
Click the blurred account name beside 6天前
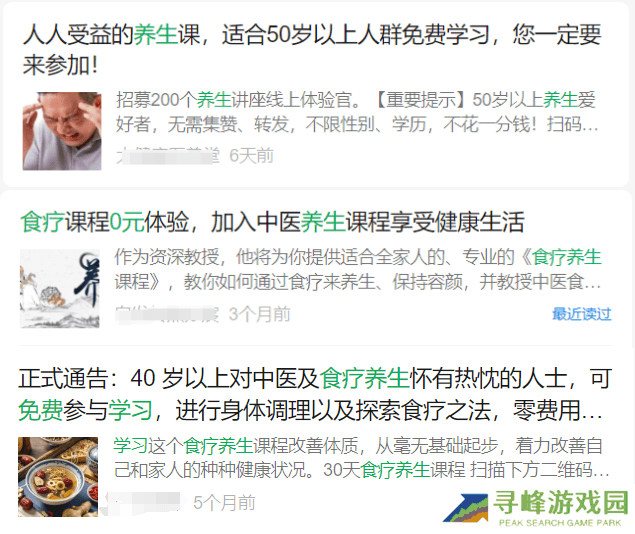coord(168,156)
